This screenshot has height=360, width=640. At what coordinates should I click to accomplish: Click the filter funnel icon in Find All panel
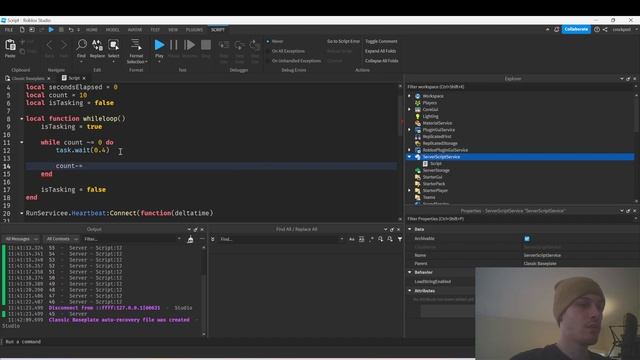[x=400, y=239]
